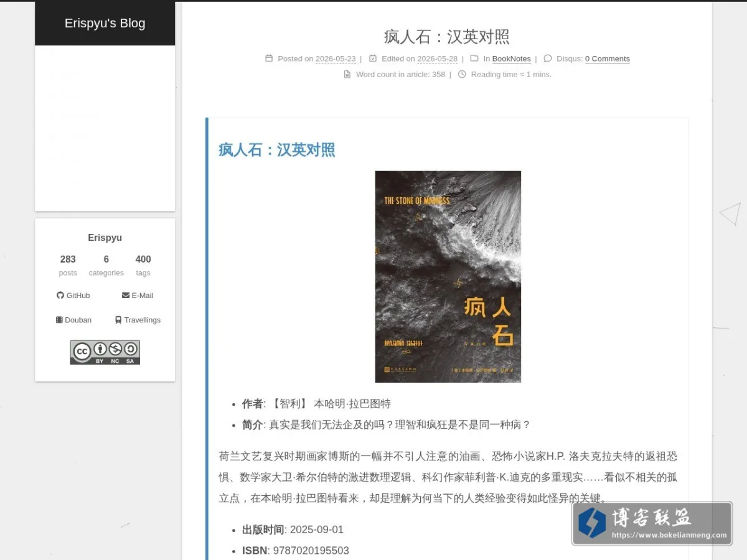
Task: Click the Erispyu author name in sidebar
Action: pos(105,238)
